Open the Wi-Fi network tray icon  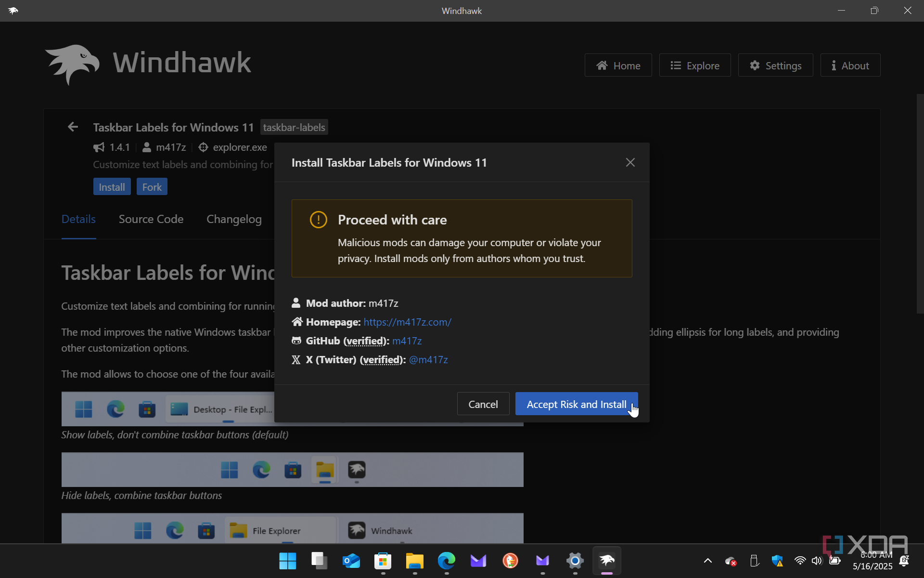click(x=800, y=561)
